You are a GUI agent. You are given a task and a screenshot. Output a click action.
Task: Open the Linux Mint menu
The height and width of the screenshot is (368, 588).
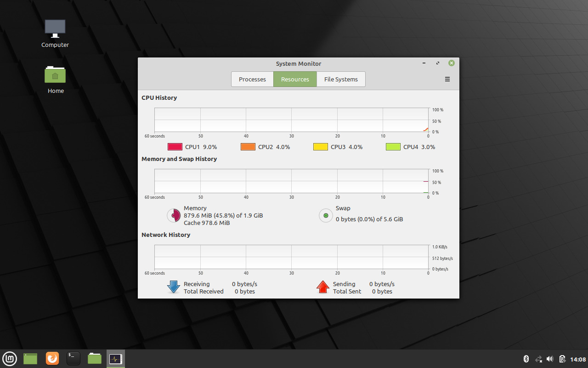click(x=10, y=358)
